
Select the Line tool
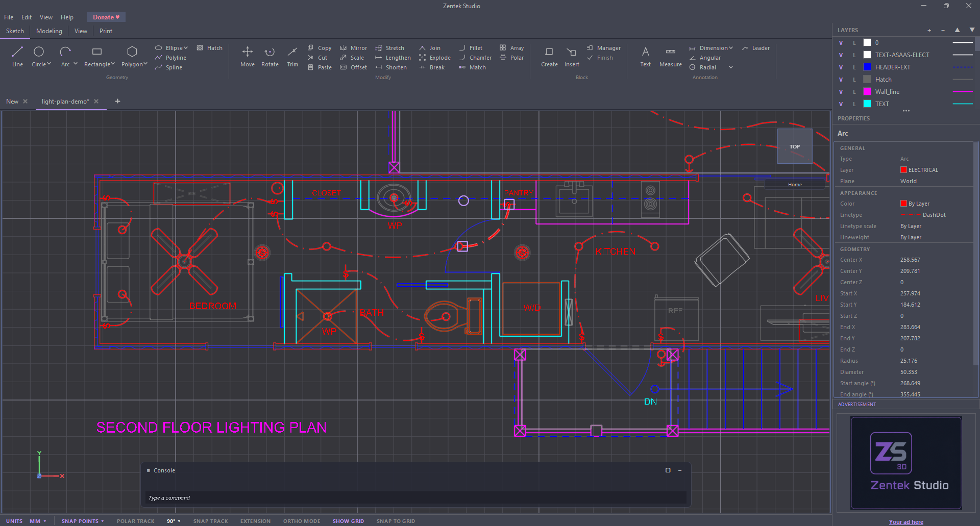pos(17,56)
